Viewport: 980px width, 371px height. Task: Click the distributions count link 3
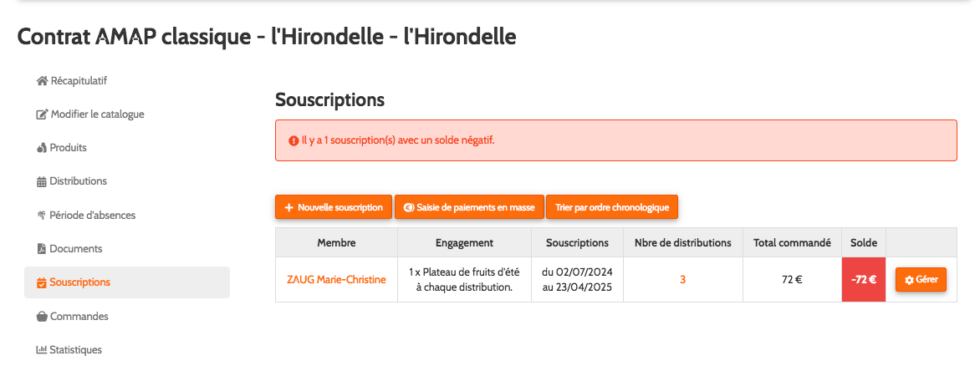[x=682, y=280]
